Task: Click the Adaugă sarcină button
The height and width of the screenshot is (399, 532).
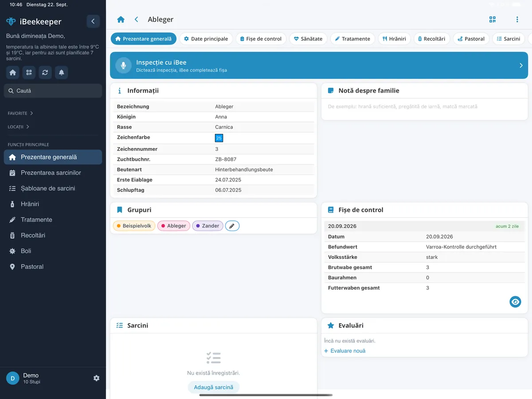Action: tap(214, 387)
